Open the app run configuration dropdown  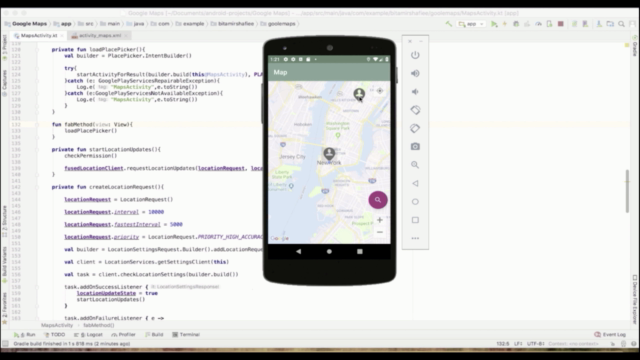(x=471, y=24)
